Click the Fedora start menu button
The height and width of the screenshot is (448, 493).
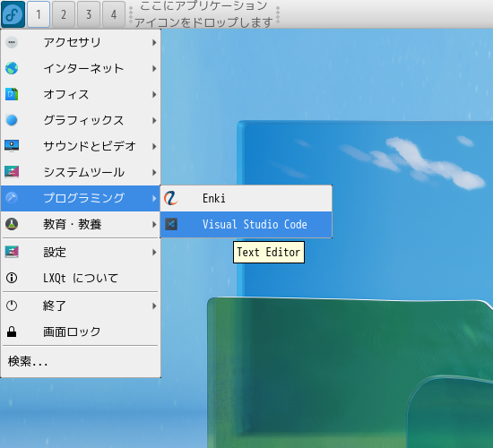pos(13,14)
